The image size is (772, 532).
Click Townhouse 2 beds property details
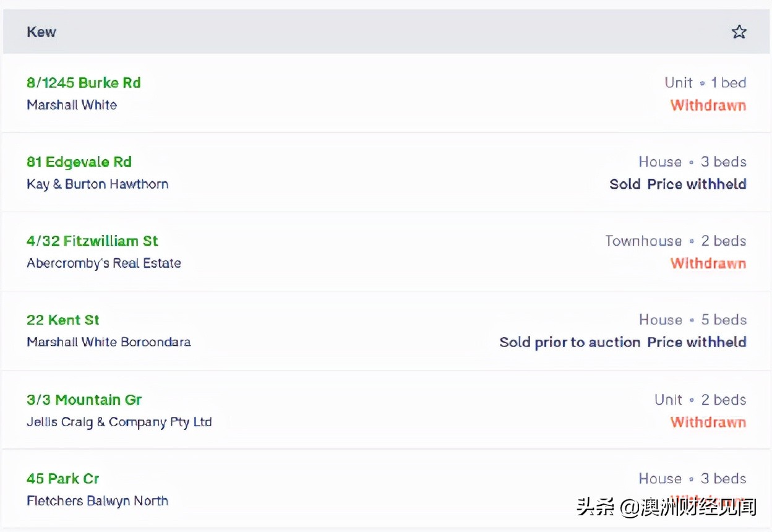[x=675, y=241]
